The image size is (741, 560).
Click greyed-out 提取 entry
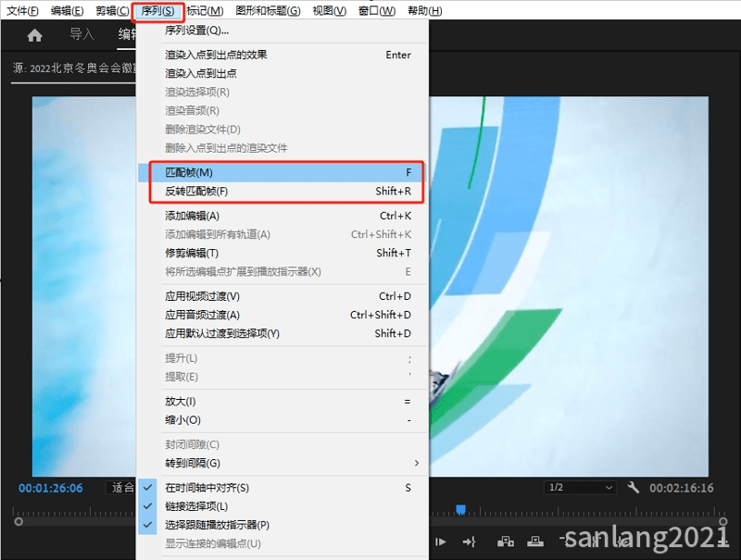coord(283,377)
